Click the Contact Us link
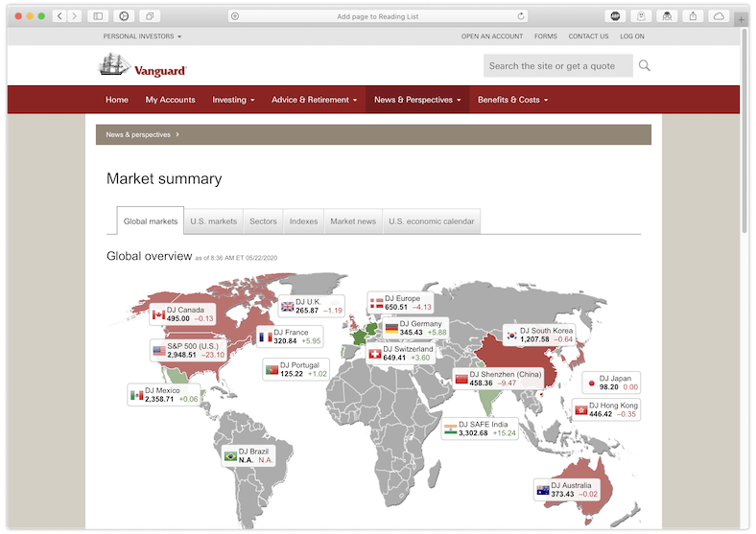The height and width of the screenshot is (534, 756). (588, 36)
